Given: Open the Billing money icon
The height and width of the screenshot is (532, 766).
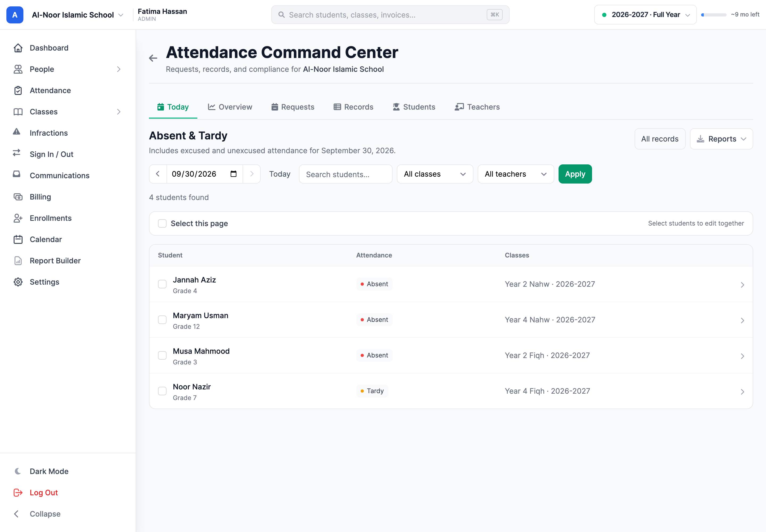Looking at the screenshot, I should tap(18, 197).
